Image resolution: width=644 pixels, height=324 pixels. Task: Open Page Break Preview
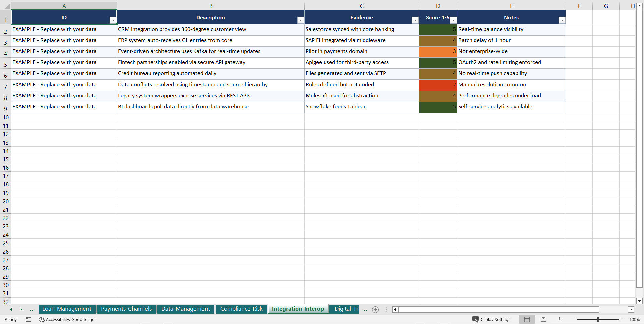coord(560,319)
